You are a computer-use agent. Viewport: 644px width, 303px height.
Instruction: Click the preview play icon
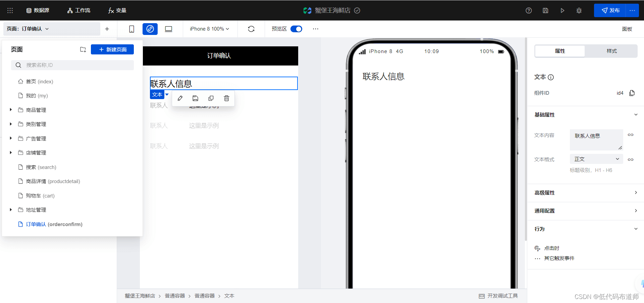[562, 10]
